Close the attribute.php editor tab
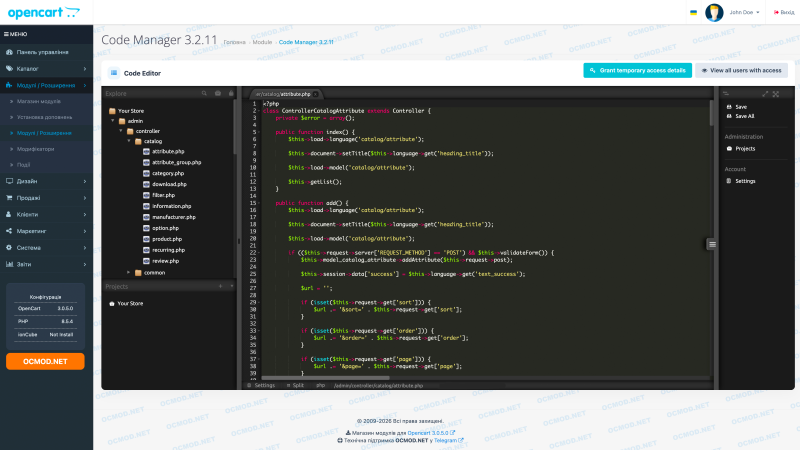This screenshot has height=450, width=800. (x=316, y=94)
